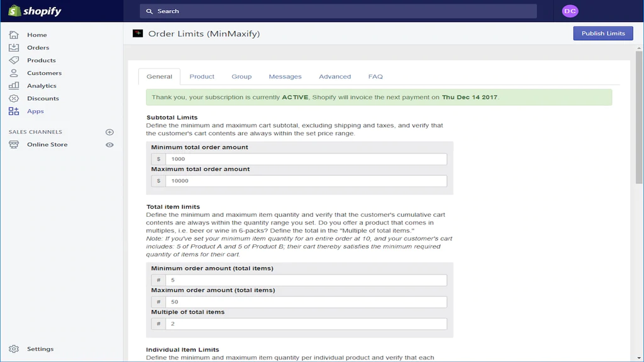Switch to the Product tab
Viewport: 644px width, 362px height.
coord(202,77)
